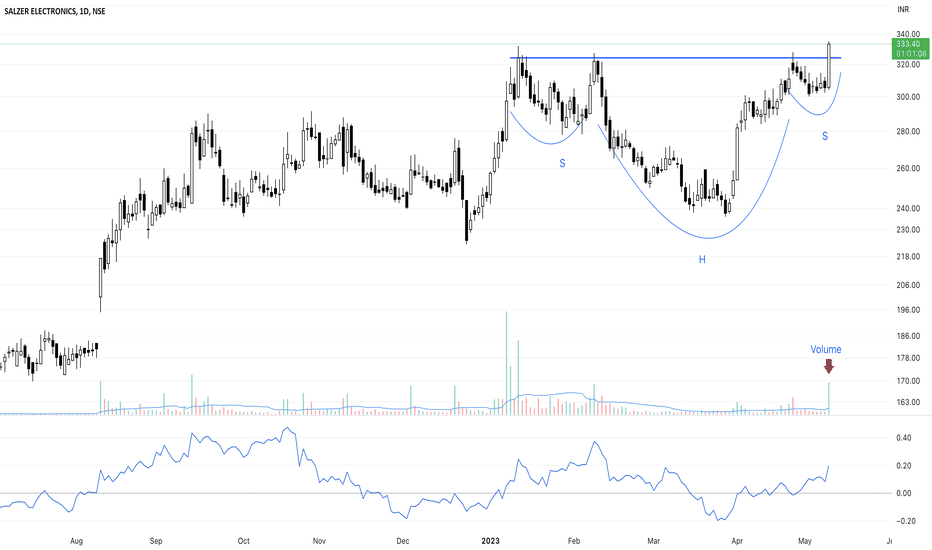Select the H head annotation label
The image size is (932, 550).
tap(702, 259)
